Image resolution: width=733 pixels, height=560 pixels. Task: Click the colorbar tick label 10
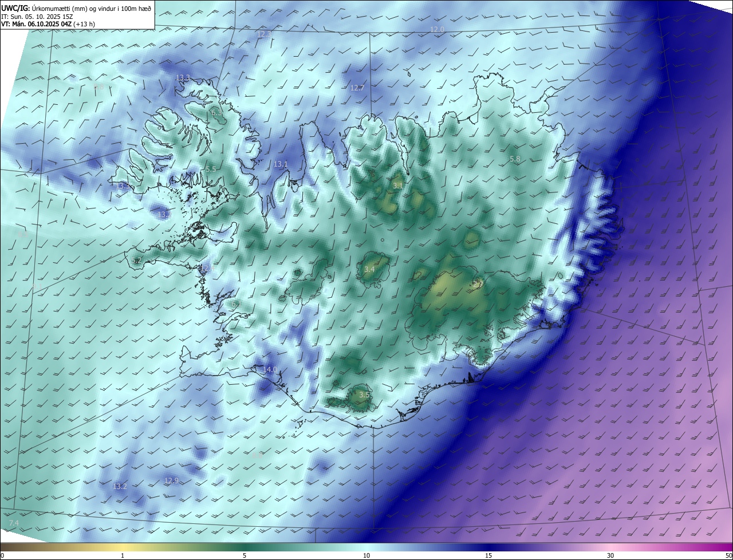[x=366, y=555]
